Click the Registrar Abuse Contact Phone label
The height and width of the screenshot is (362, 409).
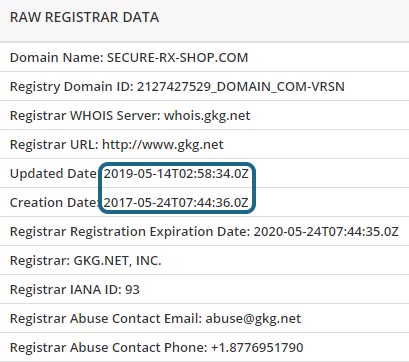[x=109, y=348]
